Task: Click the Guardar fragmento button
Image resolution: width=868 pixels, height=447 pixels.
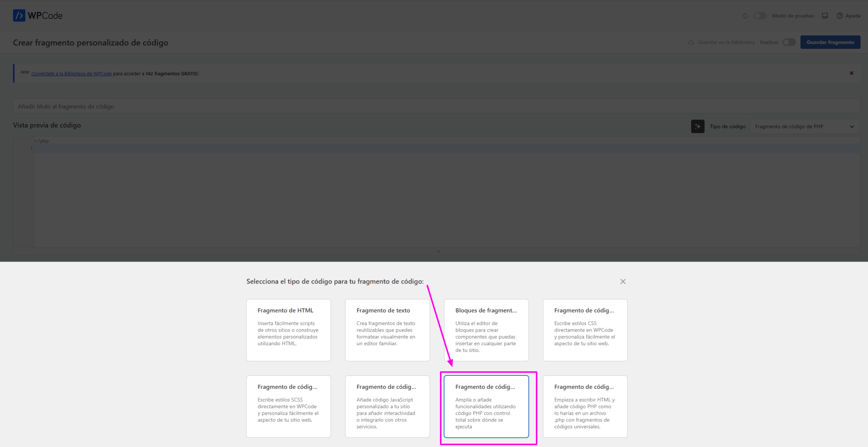Action: click(x=830, y=42)
